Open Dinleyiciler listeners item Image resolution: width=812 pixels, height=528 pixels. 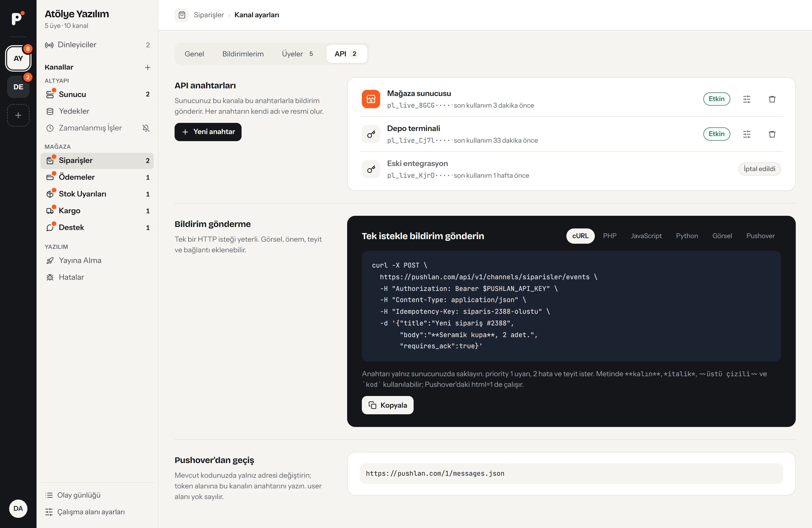(97, 45)
